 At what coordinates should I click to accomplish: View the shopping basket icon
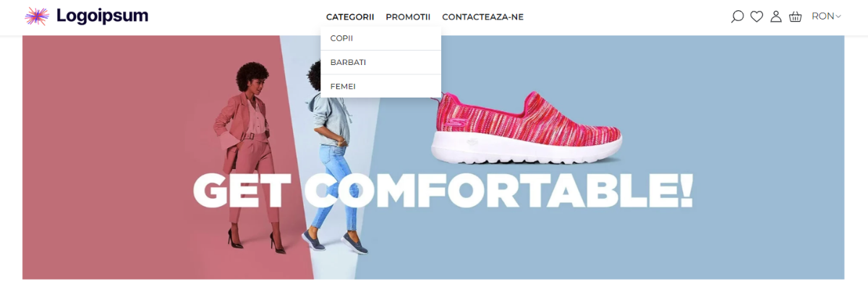(x=796, y=17)
